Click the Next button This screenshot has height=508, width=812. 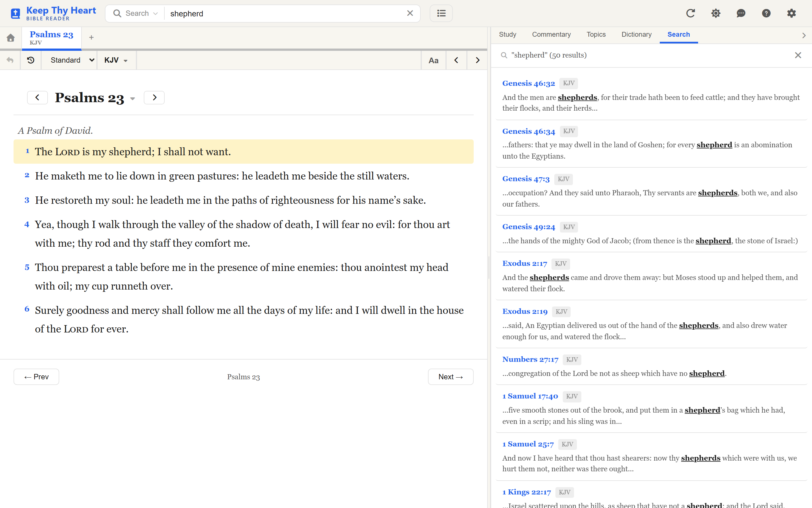pos(450,377)
